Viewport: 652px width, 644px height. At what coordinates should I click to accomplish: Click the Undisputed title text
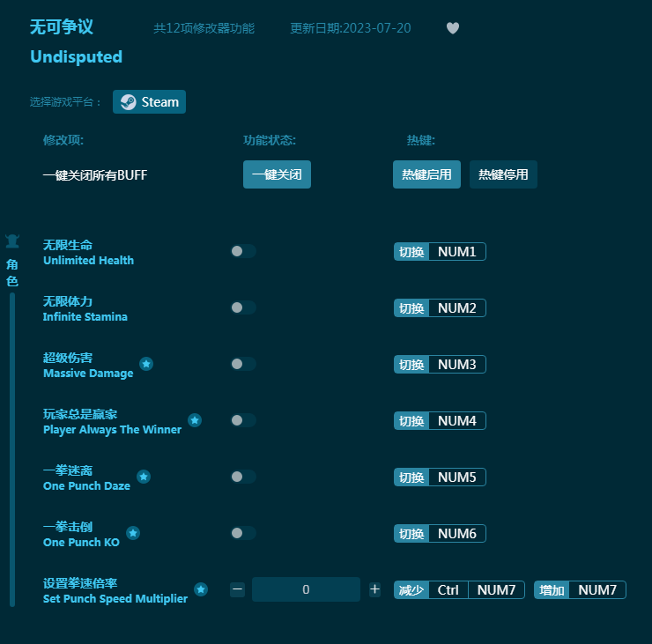tap(76, 57)
